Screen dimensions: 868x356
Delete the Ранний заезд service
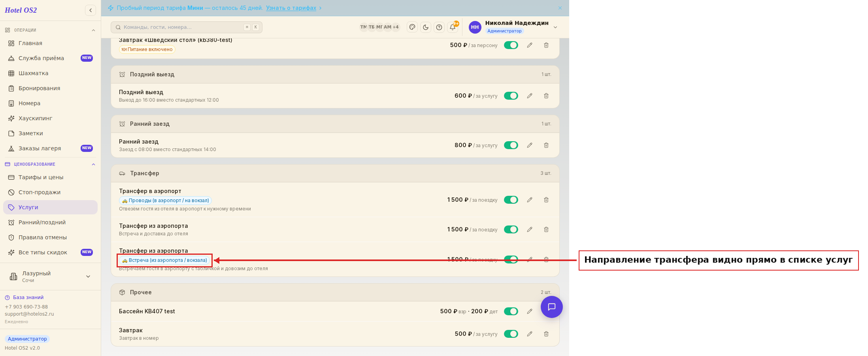546,145
